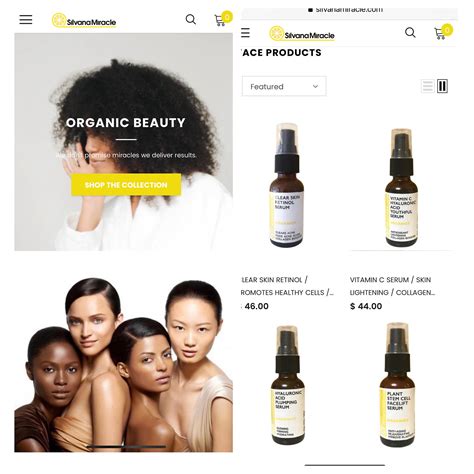This screenshot has height=474, width=474.
Task: Click the SilvanaMiracle logo on the products page
Action: (302, 34)
